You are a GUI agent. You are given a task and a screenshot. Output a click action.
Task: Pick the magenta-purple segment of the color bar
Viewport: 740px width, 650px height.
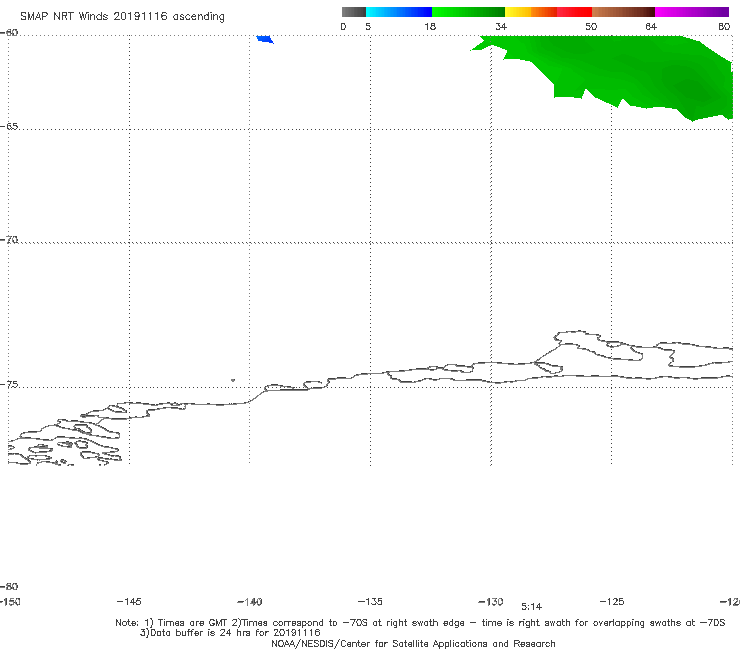click(692, 12)
